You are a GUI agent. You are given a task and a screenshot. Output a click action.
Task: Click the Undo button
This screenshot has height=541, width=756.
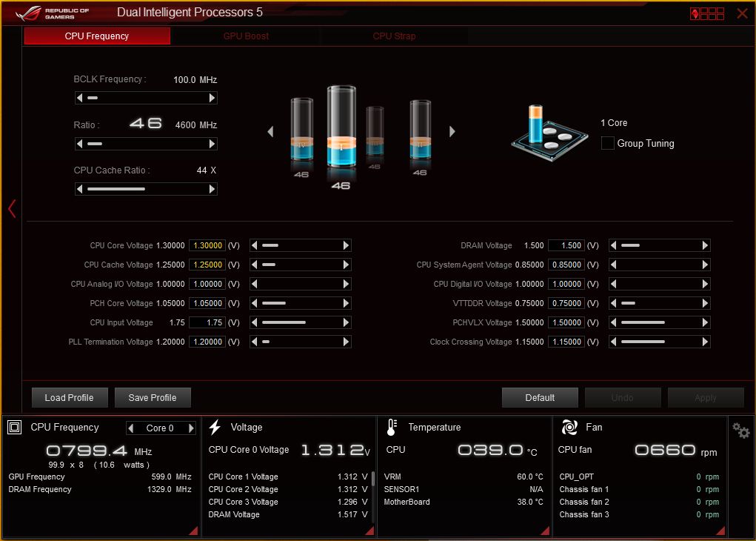click(x=623, y=398)
